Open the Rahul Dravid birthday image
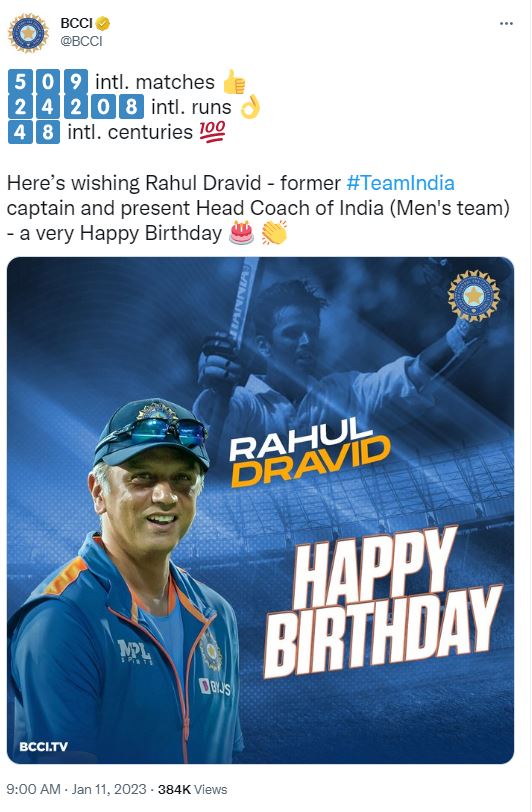Viewport: 532px width, 812px height. click(x=261, y=511)
